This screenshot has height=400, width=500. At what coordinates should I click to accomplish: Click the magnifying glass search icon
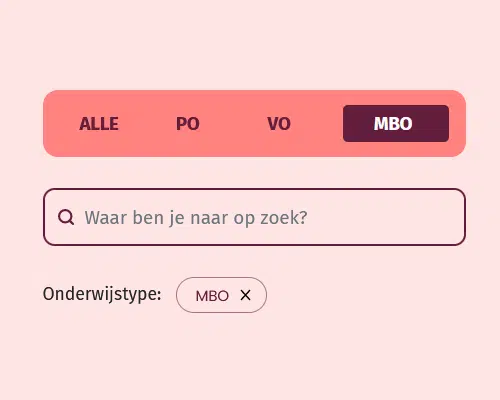pyautogui.click(x=66, y=217)
